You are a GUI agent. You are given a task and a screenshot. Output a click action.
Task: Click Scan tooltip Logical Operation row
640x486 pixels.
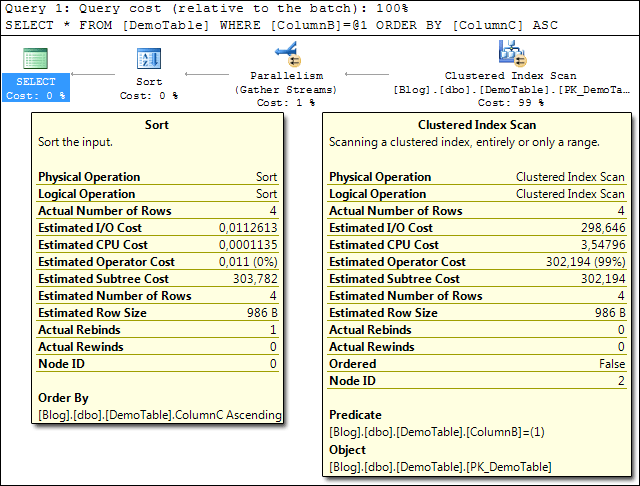(x=477, y=194)
